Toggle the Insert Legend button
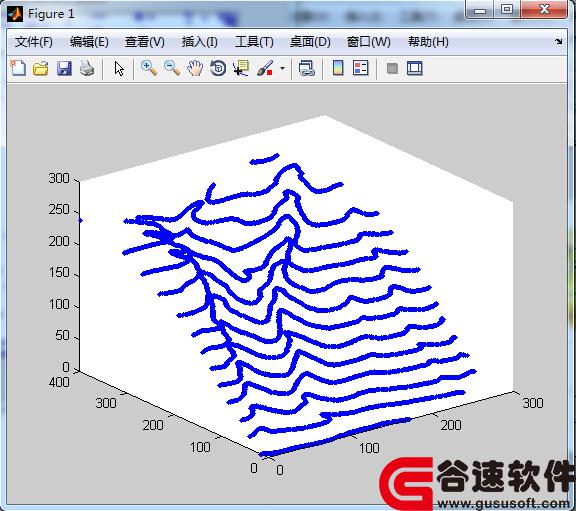576x511 pixels. point(360,68)
